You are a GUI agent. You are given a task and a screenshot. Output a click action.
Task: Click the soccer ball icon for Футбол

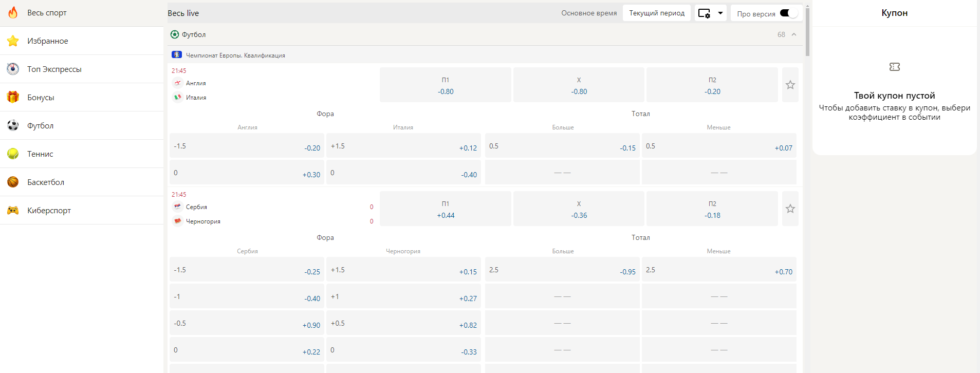(13, 125)
